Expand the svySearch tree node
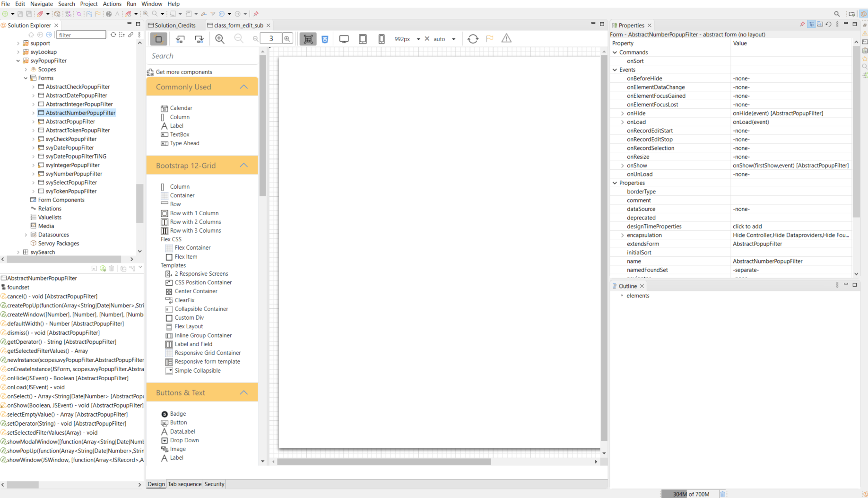The width and height of the screenshot is (868, 498). click(18, 252)
